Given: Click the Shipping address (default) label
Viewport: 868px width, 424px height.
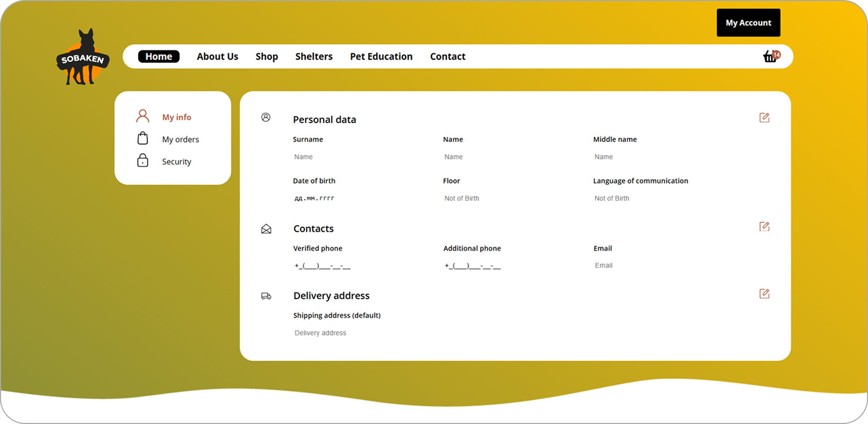Looking at the screenshot, I should (337, 315).
